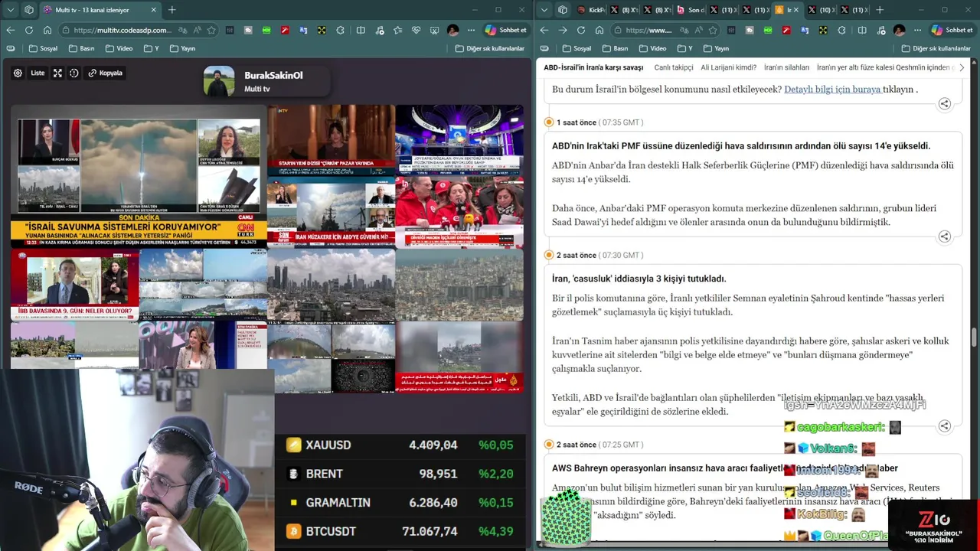Start read aloud in Multi tv window

pyautogui.click(x=197, y=30)
